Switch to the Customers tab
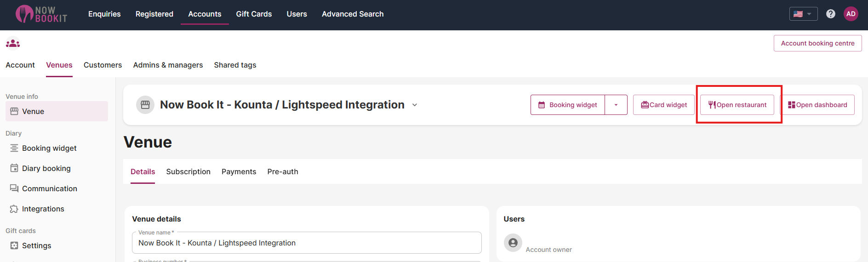The image size is (868, 262). (x=103, y=65)
